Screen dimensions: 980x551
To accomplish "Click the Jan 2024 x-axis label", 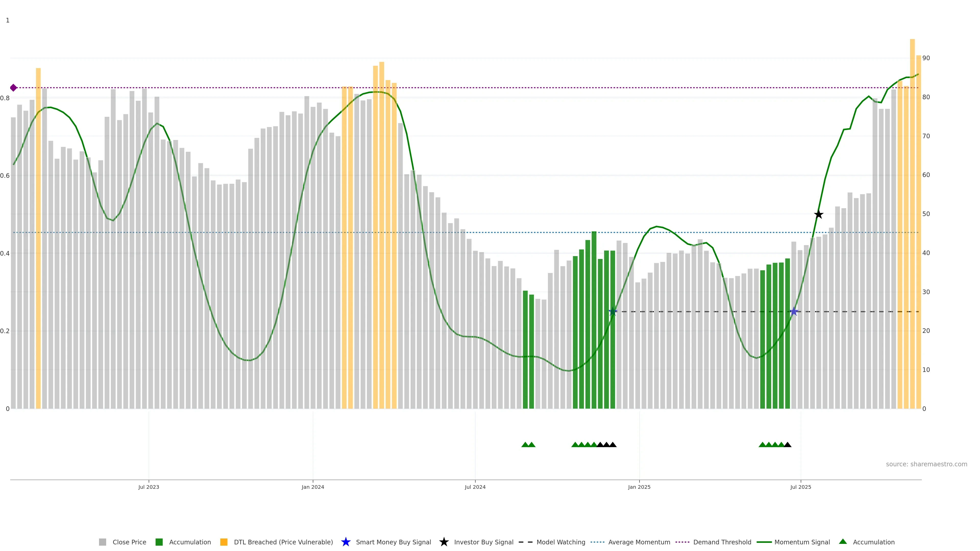I will (x=313, y=487).
